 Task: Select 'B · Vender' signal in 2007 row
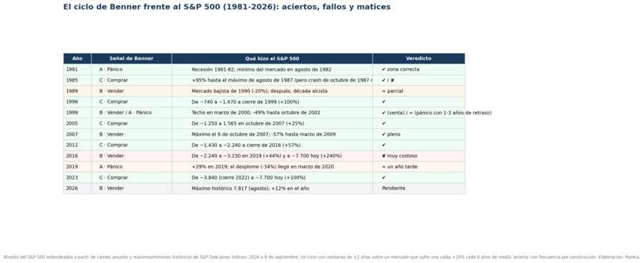[132, 134]
